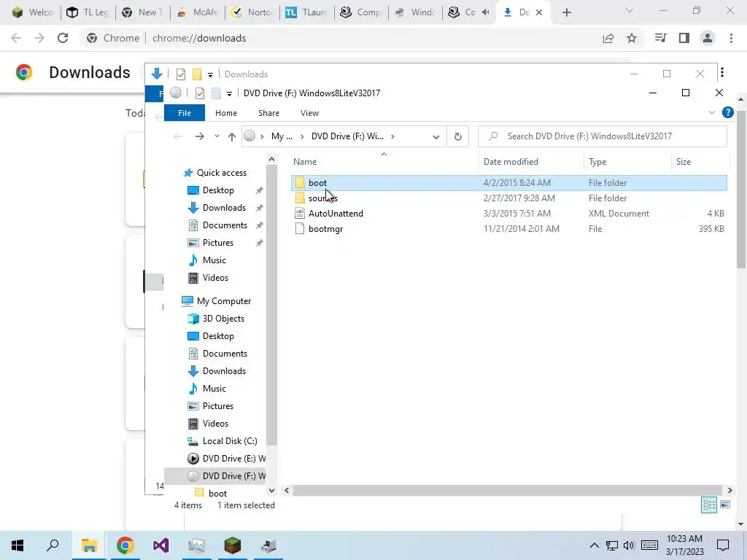Open Customize Quick Access Toolbar dropdown

tap(229, 93)
